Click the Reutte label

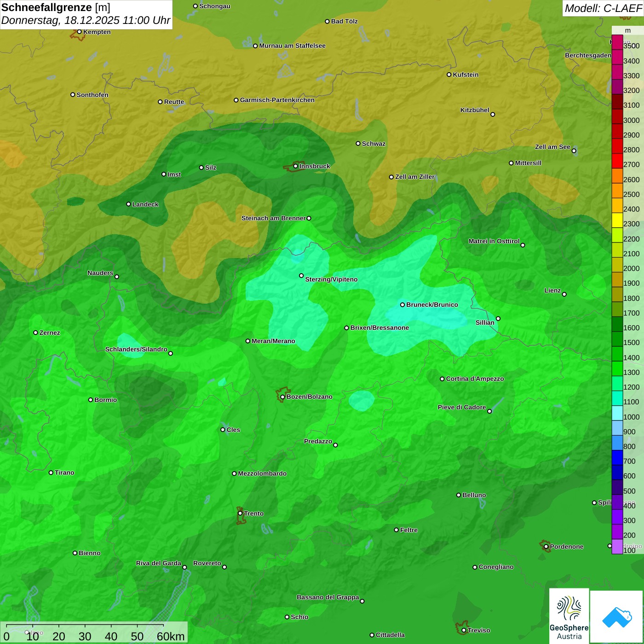click(x=174, y=102)
